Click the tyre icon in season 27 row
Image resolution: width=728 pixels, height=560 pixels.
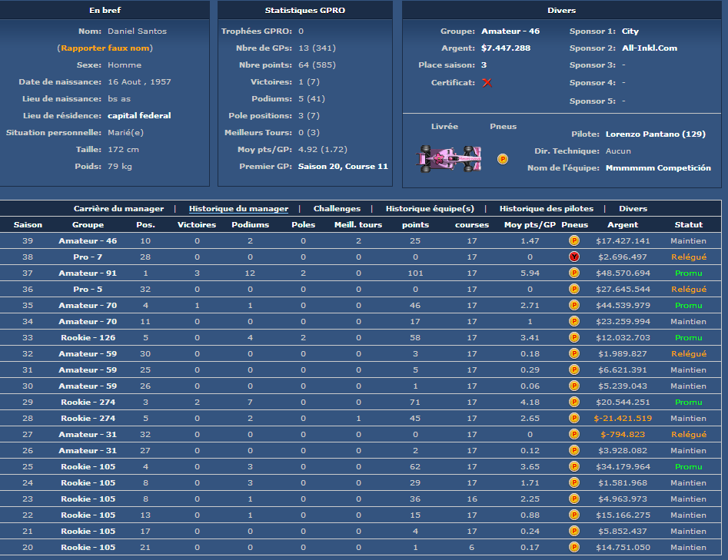pyautogui.click(x=574, y=434)
